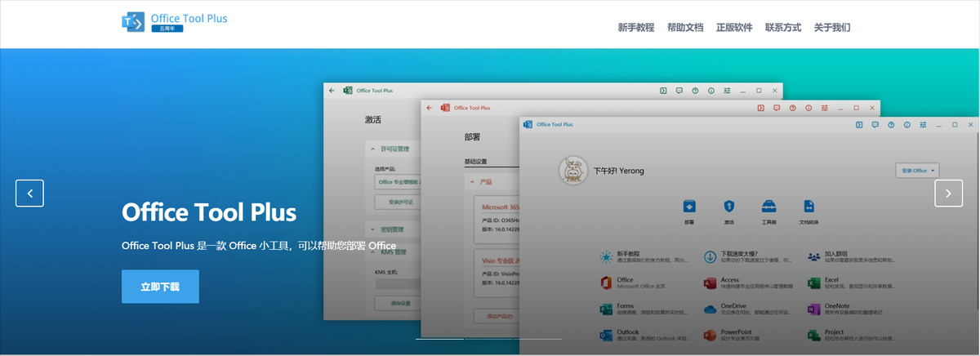Click the user avatar beside 下午好! Yerong
The height and width of the screenshot is (356, 980).
click(573, 171)
